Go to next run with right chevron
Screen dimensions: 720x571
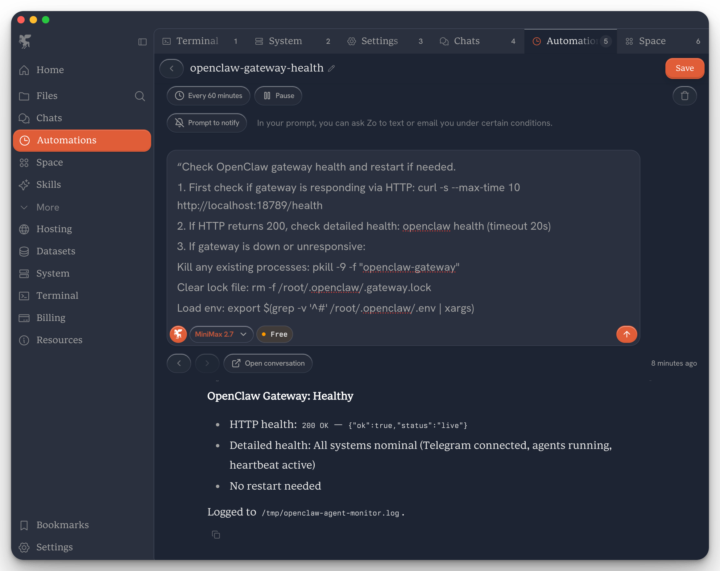pos(207,363)
